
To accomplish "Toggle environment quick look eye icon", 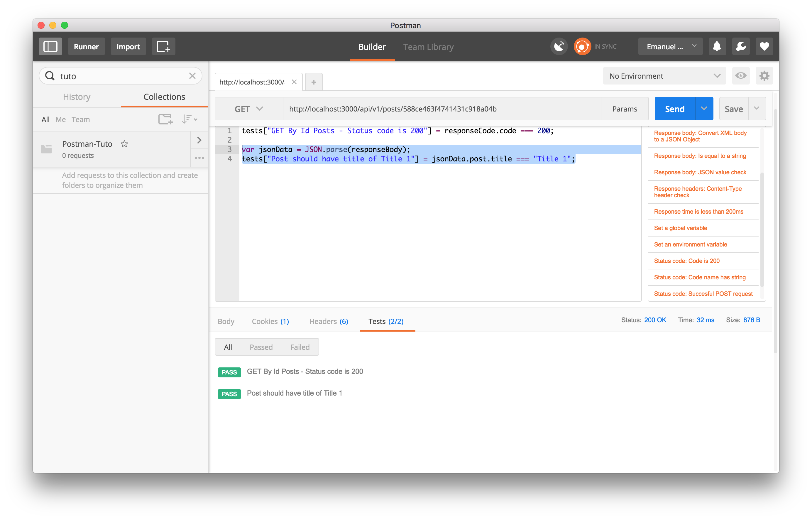I will (x=740, y=76).
